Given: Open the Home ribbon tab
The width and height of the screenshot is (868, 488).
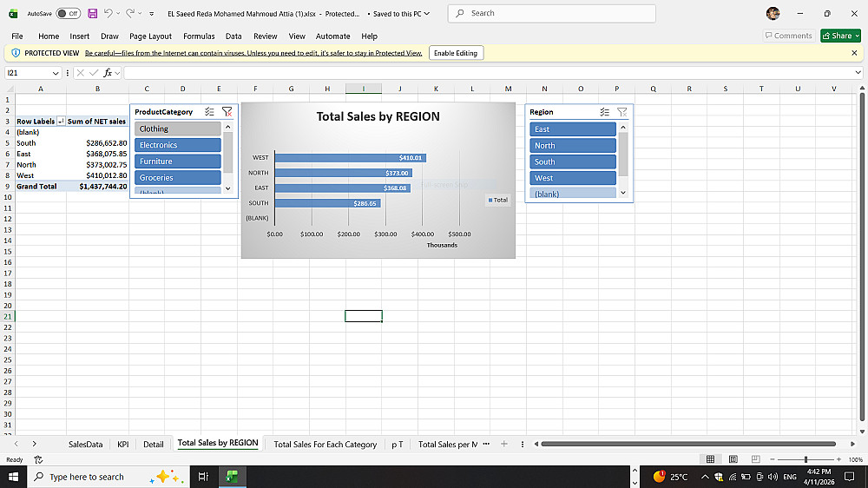Looking at the screenshot, I should [49, 36].
